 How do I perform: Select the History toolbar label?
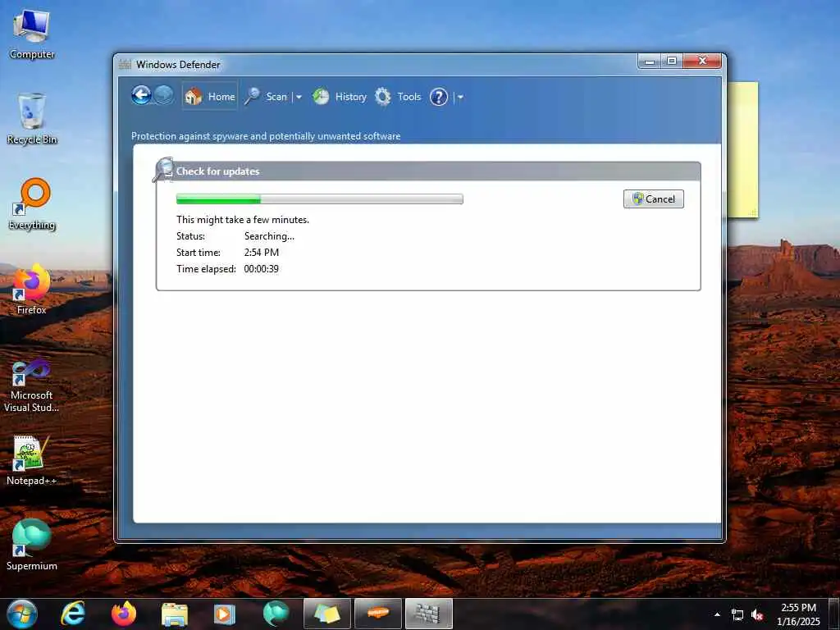pos(351,97)
